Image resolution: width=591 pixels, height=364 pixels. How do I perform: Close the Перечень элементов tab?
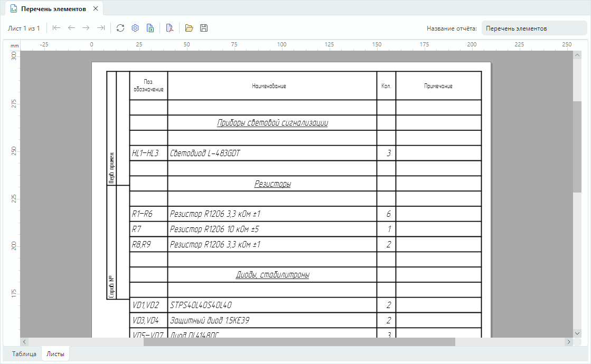click(96, 8)
